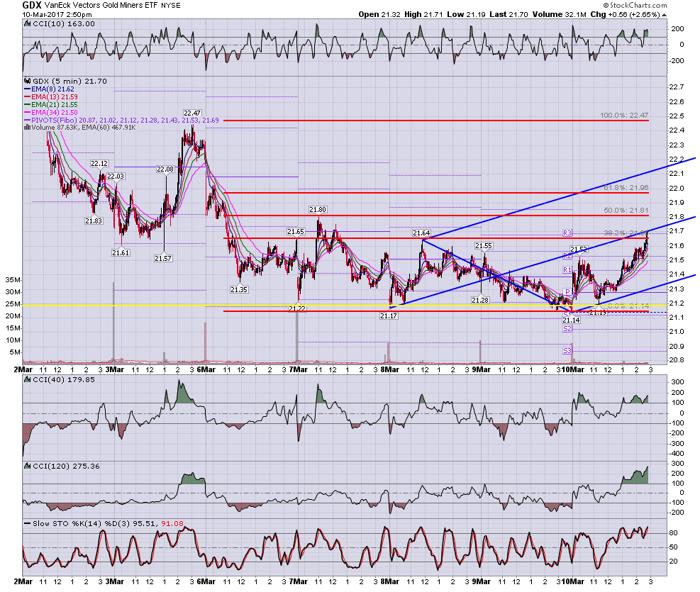
Task: Click the up arrow next to Chg value
Action: click(664, 15)
